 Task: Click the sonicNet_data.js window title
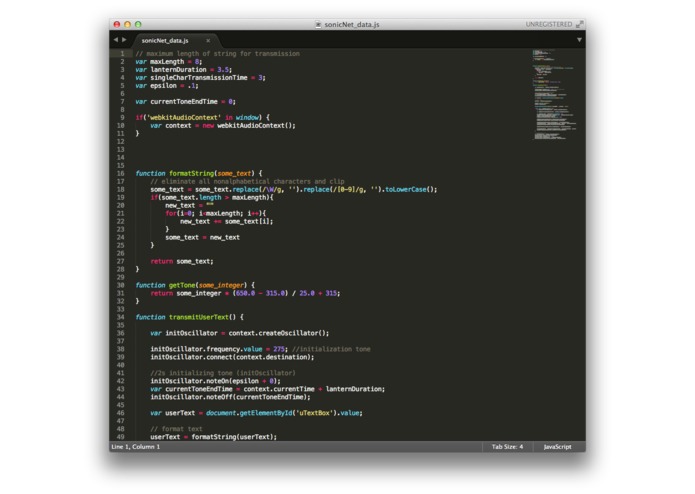pyautogui.click(x=351, y=24)
